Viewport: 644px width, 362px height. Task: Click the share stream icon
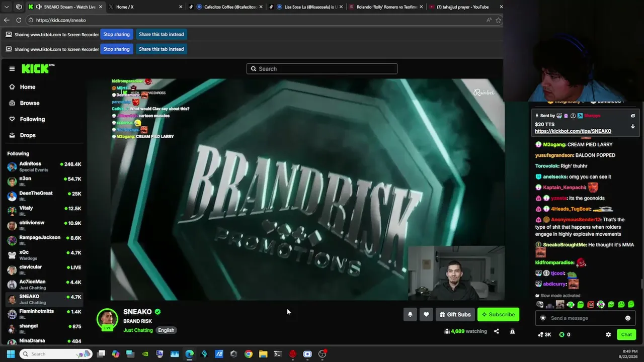[496, 331]
